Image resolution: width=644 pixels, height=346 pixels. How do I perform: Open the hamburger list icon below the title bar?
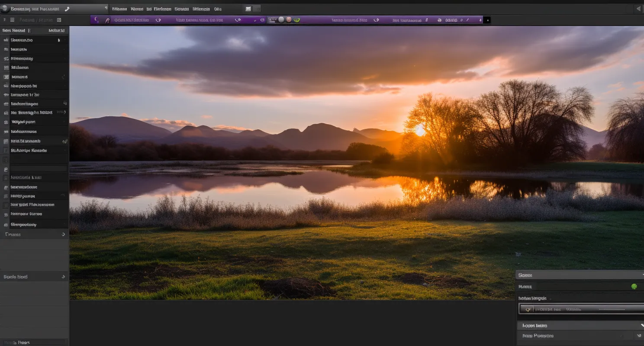pyautogui.click(x=12, y=20)
